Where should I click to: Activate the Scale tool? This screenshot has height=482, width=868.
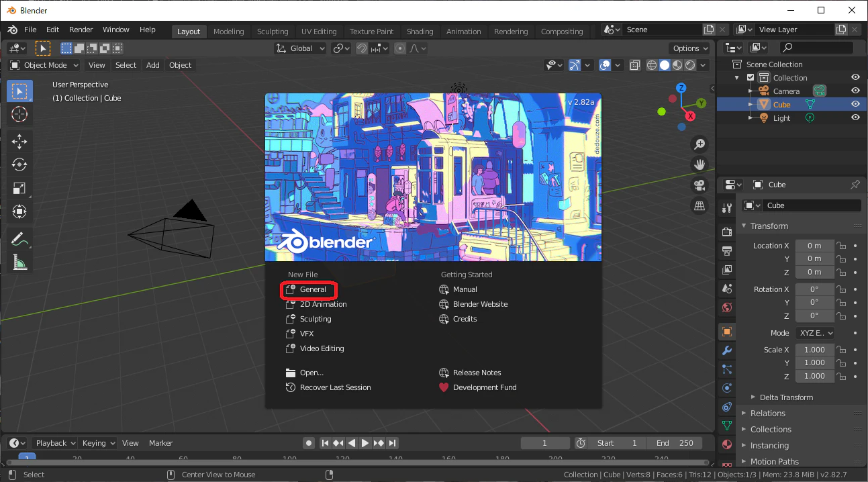[x=19, y=188]
